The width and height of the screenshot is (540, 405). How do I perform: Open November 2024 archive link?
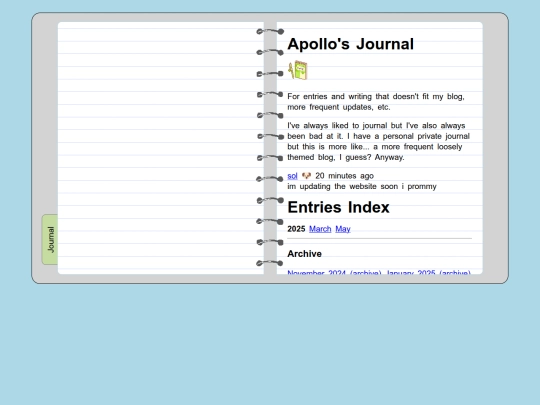(334, 272)
